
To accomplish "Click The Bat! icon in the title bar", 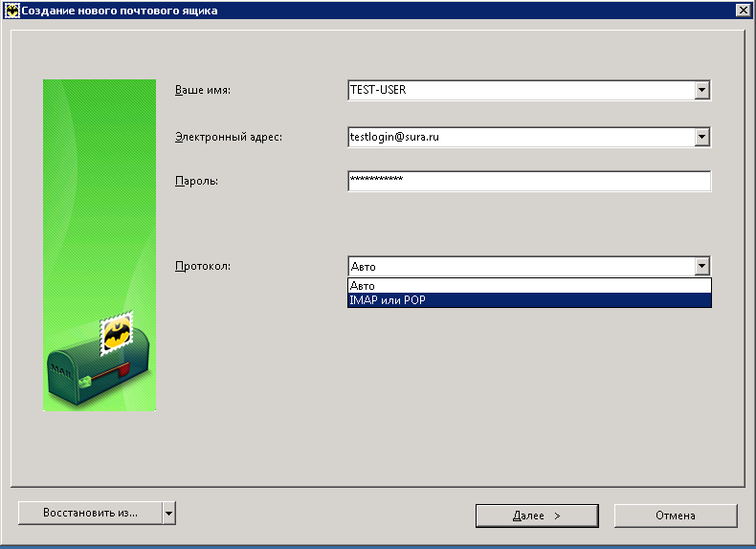I will 12,11.
